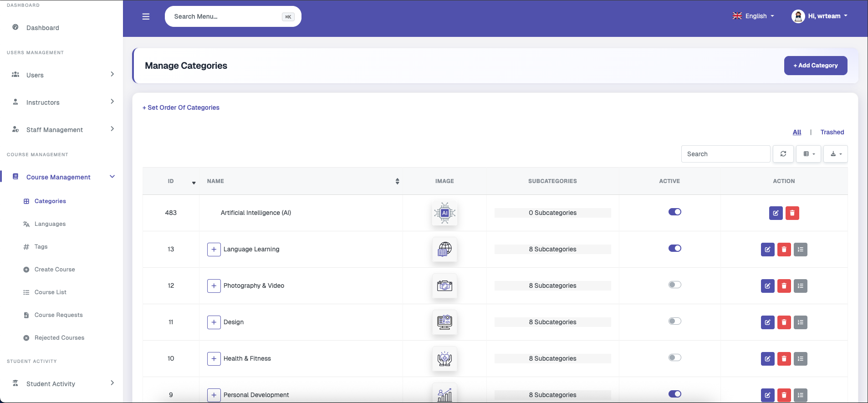Expand the Users sidebar menu
The width and height of the screenshot is (868, 403).
tap(61, 75)
